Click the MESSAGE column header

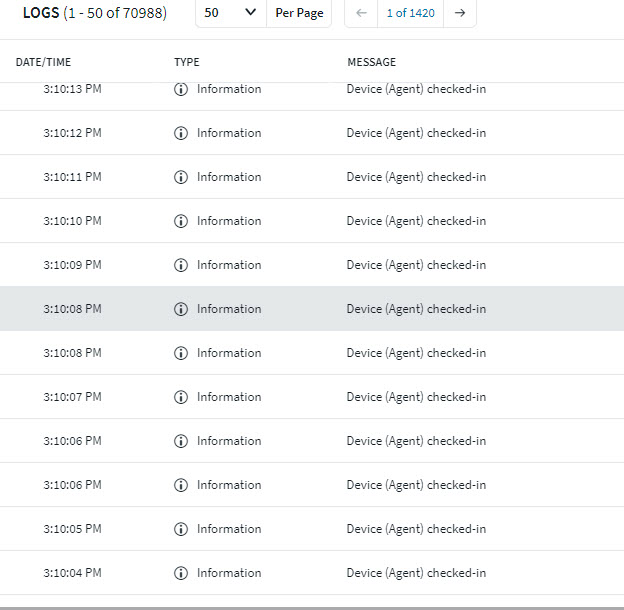pos(371,62)
